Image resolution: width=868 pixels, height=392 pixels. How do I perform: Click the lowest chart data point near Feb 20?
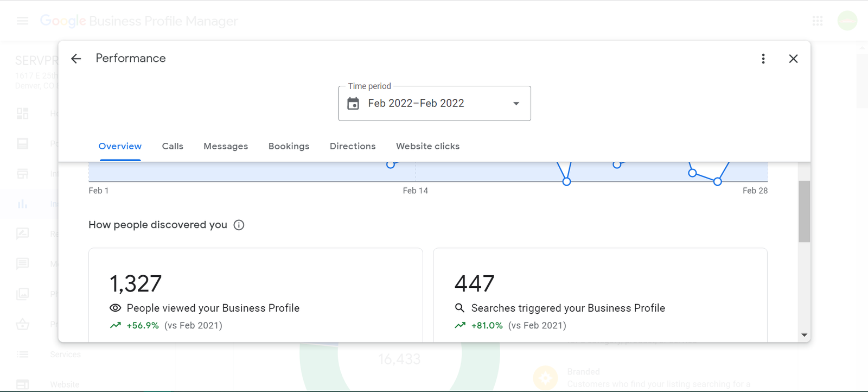(x=566, y=181)
